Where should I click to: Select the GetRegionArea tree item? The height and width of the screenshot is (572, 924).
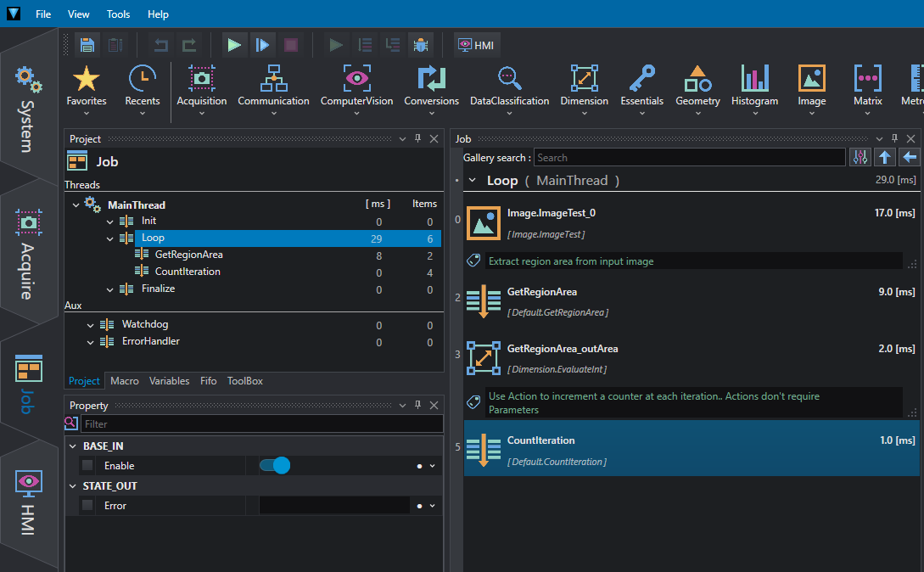click(x=188, y=255)
